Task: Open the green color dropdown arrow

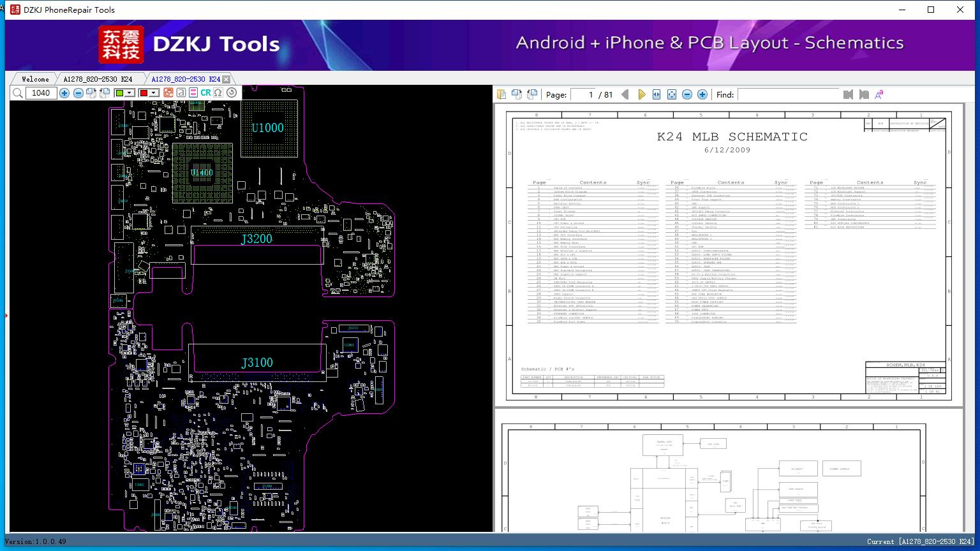Action: (x=130, y=93)
